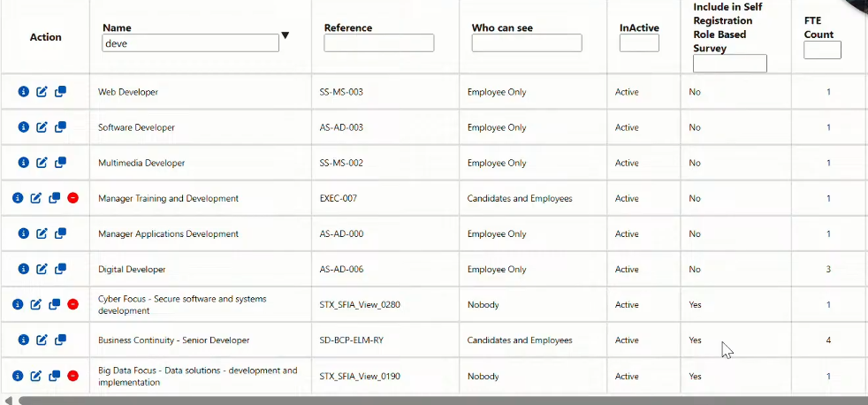
Task: Click the FTE Count filter box
Action: (822, 50)
